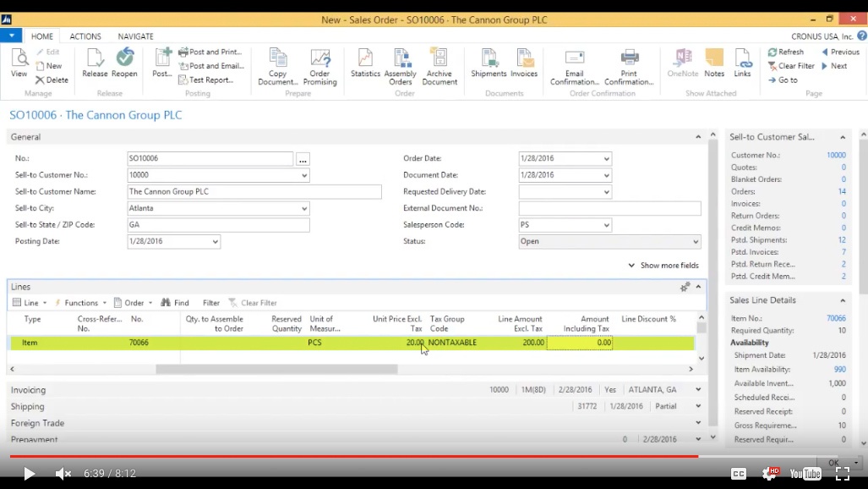
Task: Open the Salesperson Code dropdown
Action: click(606, 225)
